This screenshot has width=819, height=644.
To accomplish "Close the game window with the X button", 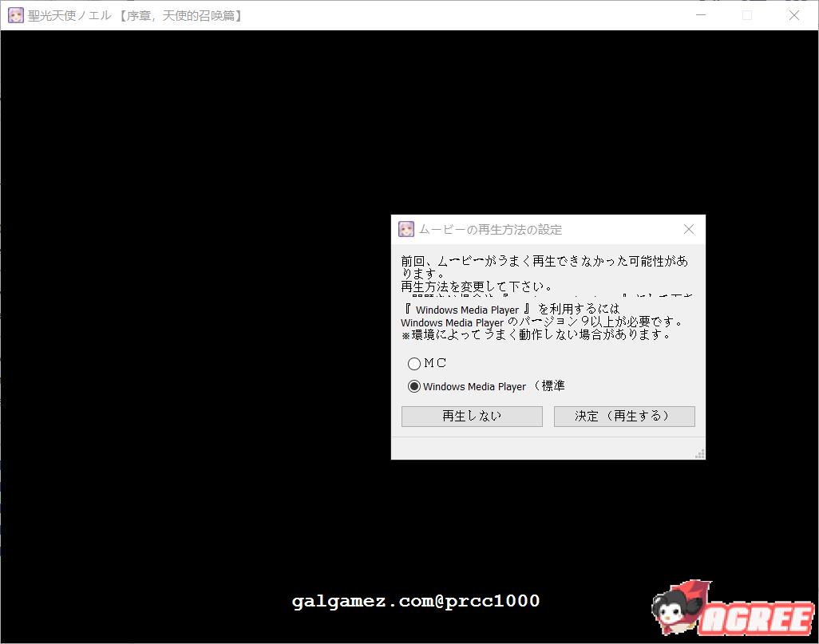I will pyautogui.click(x=794, y=15).
